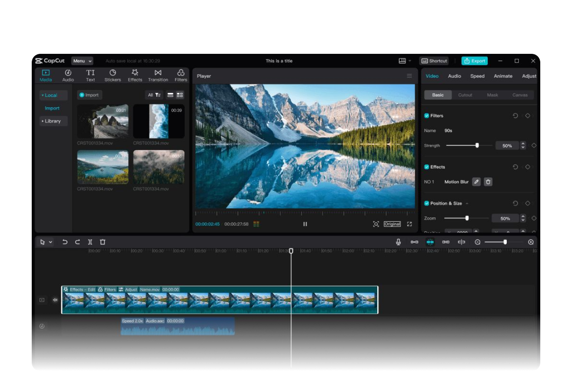
Task: Open the Shortcut button
Action: pyautogui.click(x=434, y=61)
